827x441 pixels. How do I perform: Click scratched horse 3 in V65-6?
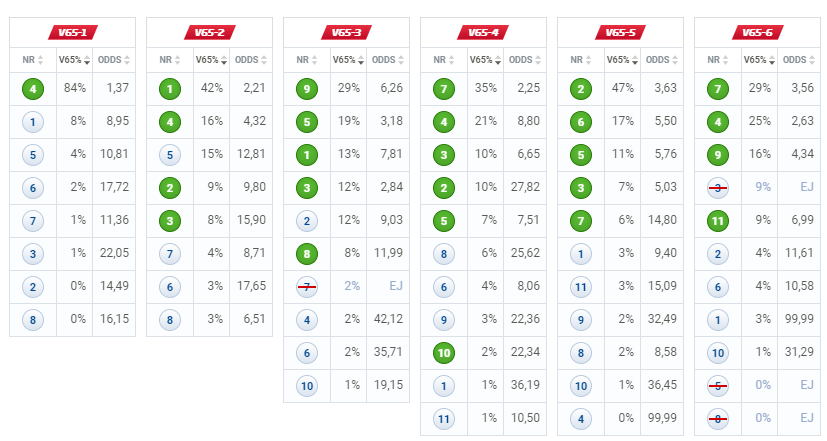pyautogui.click(x=718, y=188)
